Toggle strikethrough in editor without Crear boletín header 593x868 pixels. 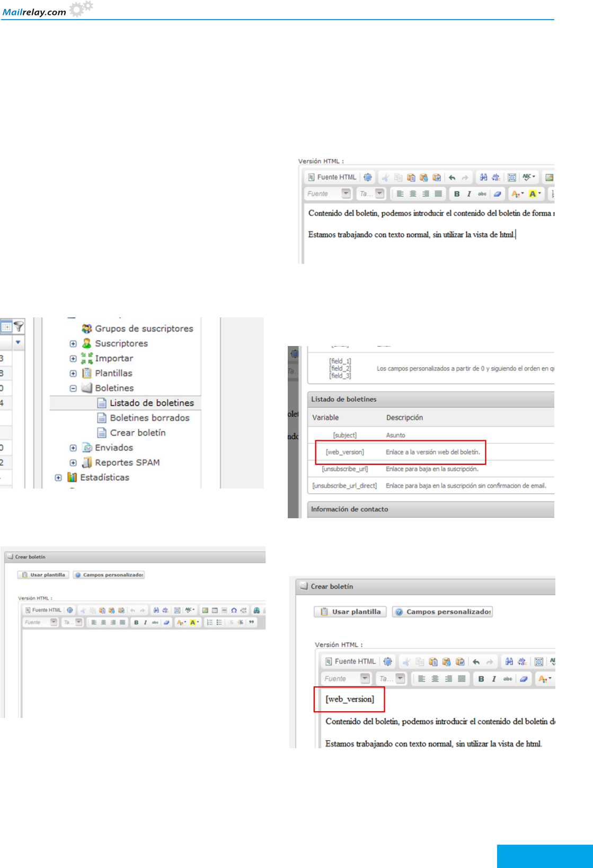point(482,194)
